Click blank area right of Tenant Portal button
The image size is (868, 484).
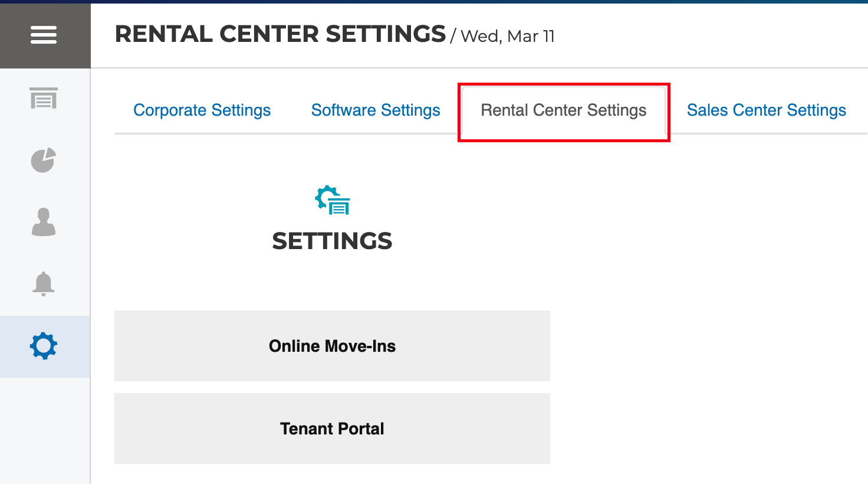(x=708, y=429)
